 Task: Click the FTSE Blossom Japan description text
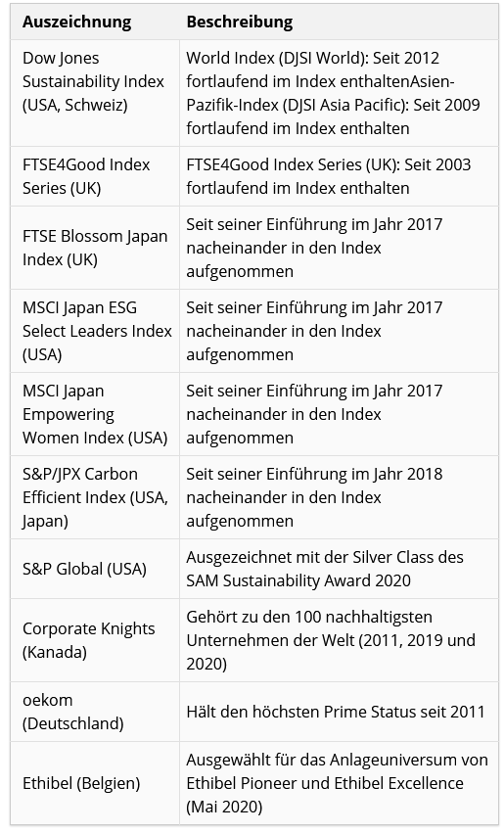pyautogui.click(x=314, y=248)
